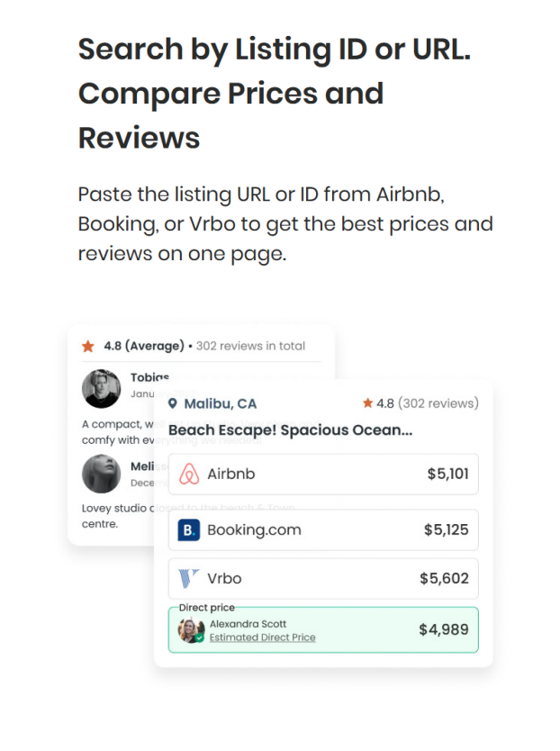
Task: Select the Airbnb $5,101 price row
Action: (323, 475)
